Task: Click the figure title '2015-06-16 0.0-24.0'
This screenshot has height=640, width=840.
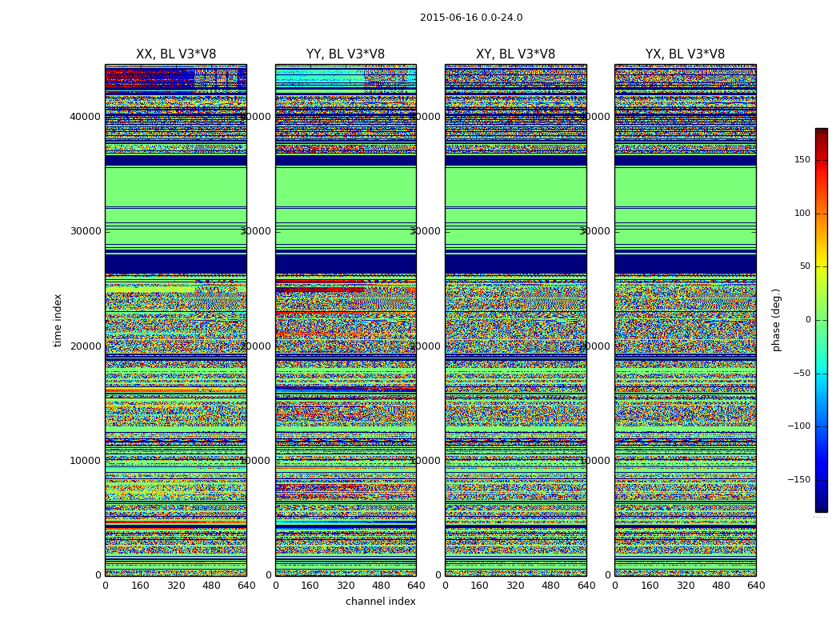Action: [470, 18]
